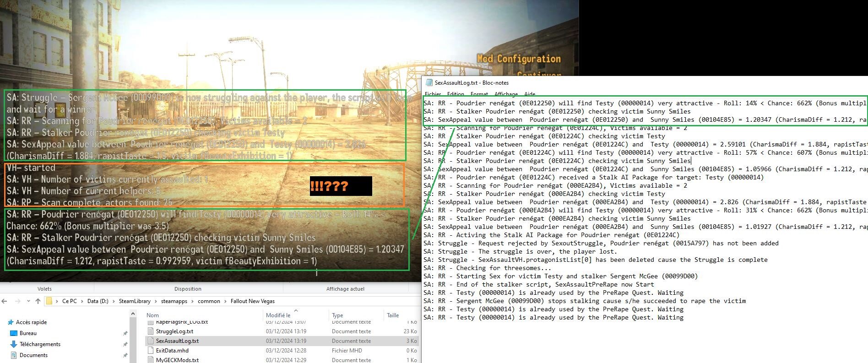Open Bureau in navigation pane

28,333
